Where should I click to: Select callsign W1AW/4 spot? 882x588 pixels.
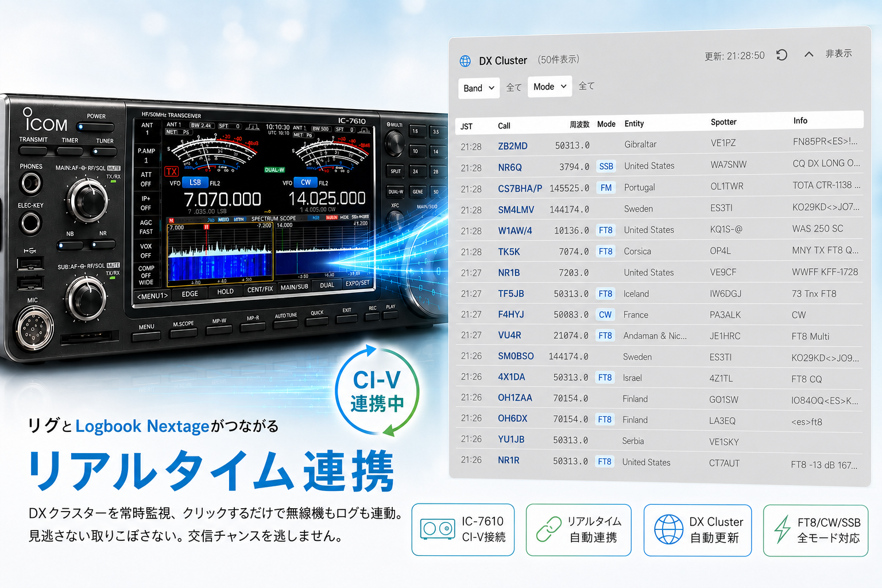pyautogui.click(x=514, y=231)
